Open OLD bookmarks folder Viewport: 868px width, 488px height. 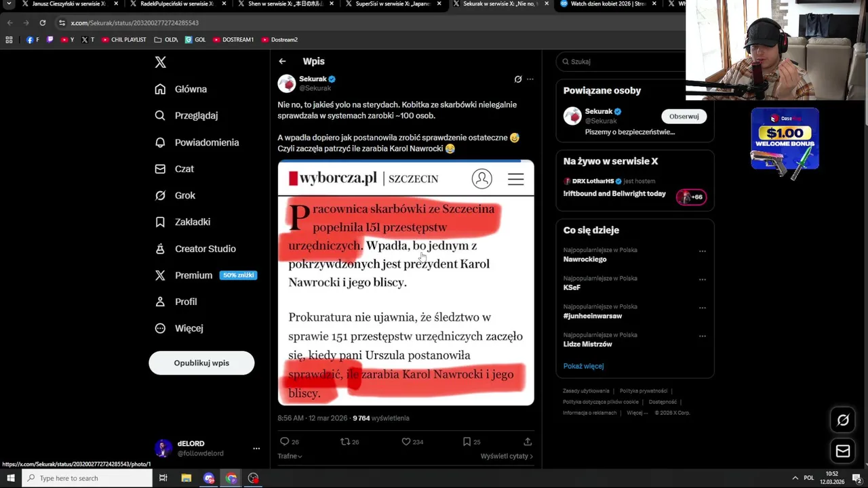click(166, 39)
